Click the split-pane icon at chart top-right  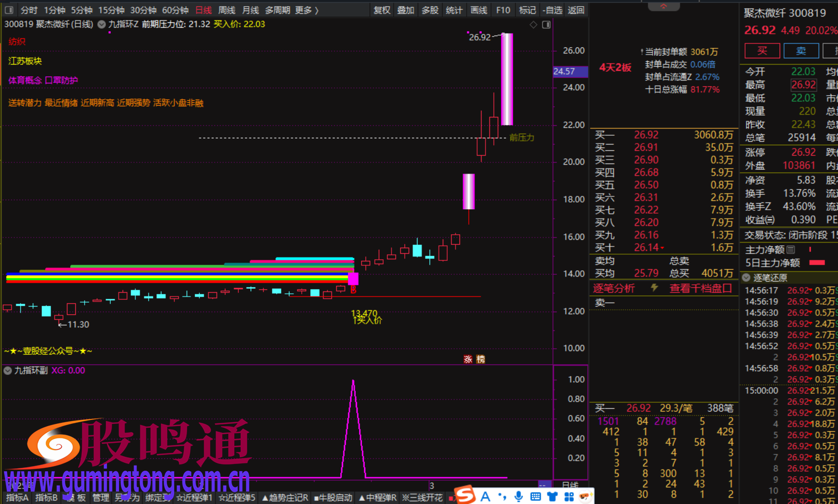(546, 24)
